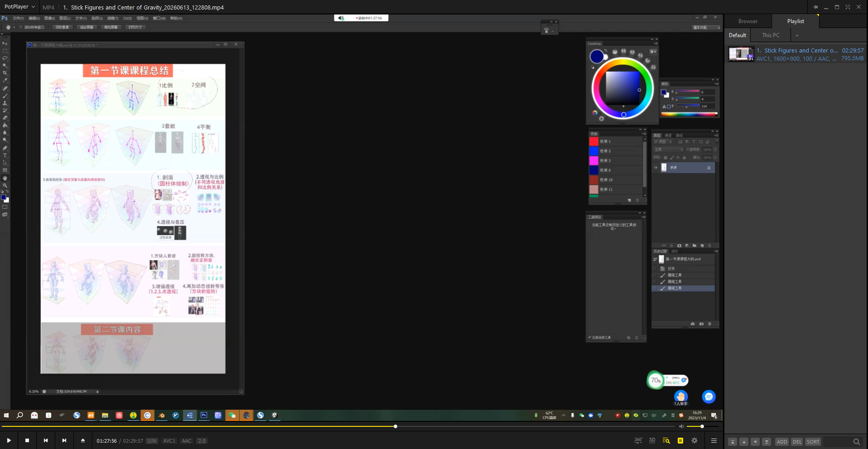Select the Zoom magnifier tool in toolbox
Screen dimensions: 868x449
coord(5,186)
